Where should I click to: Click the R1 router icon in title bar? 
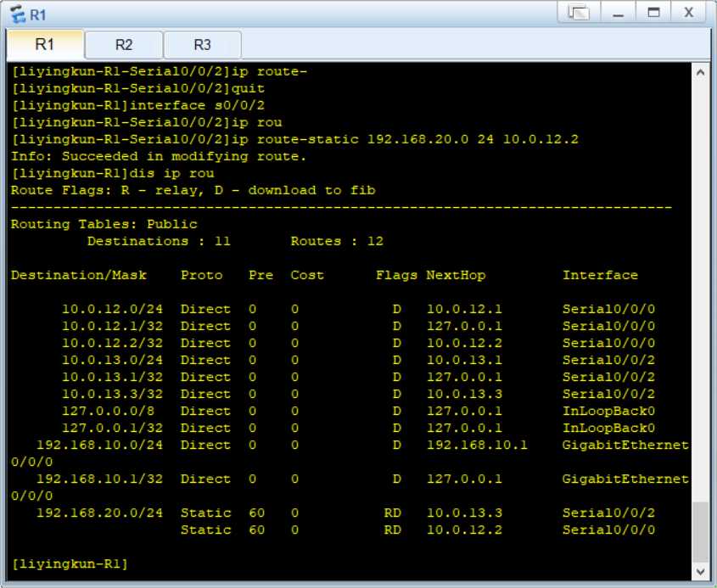point(18,14)
